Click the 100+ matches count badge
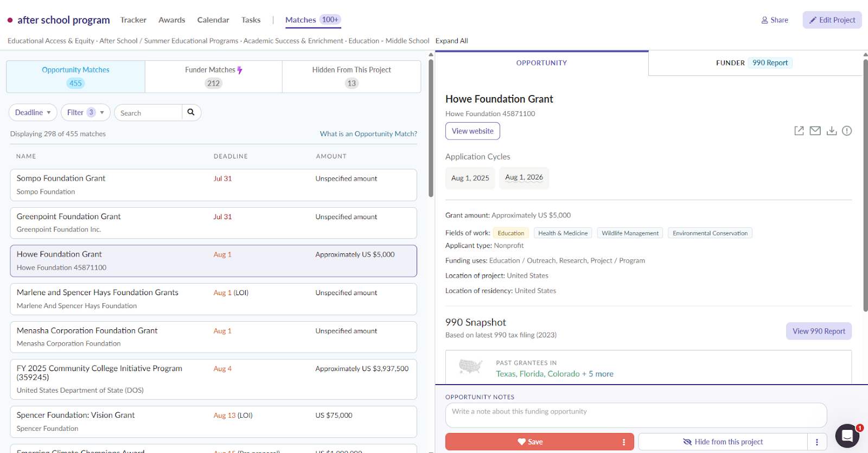 330,20
